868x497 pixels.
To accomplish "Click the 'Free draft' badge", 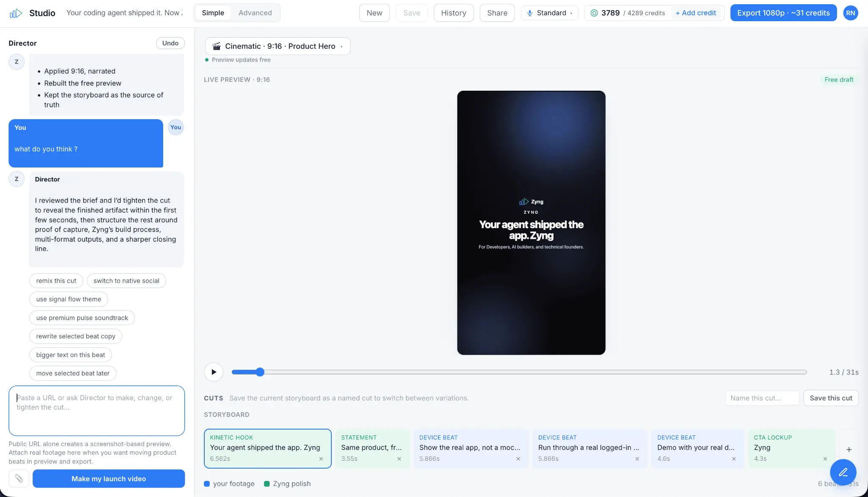I will pos(839,80).
